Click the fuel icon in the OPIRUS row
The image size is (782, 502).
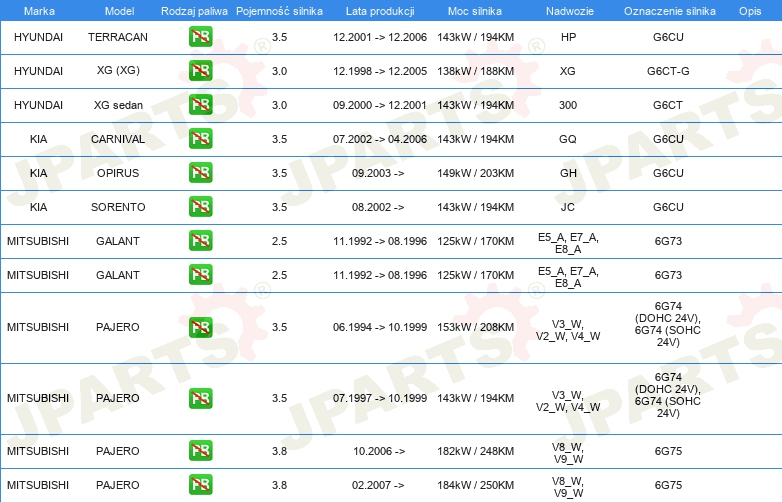(x=200, y=172)
